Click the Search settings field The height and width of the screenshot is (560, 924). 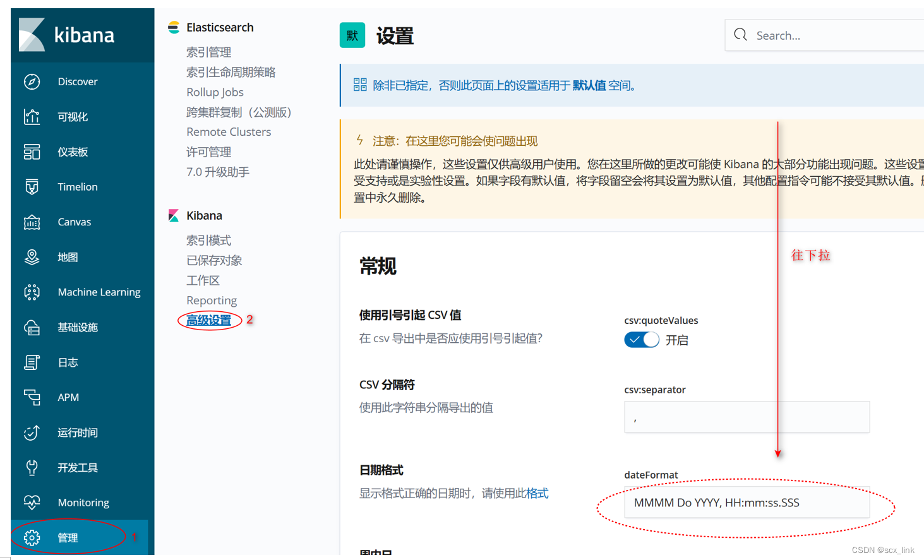[x=825, y=35]
